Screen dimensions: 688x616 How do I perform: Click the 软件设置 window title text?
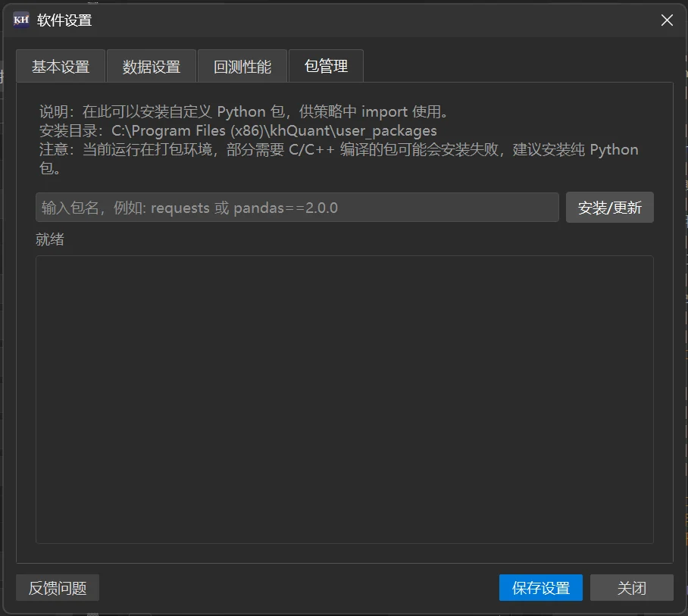click(64, 20)
